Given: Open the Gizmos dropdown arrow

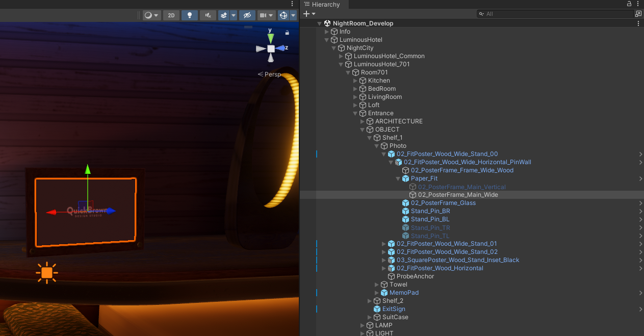Looking at the screenshot, I should click(x=293, y=15).
